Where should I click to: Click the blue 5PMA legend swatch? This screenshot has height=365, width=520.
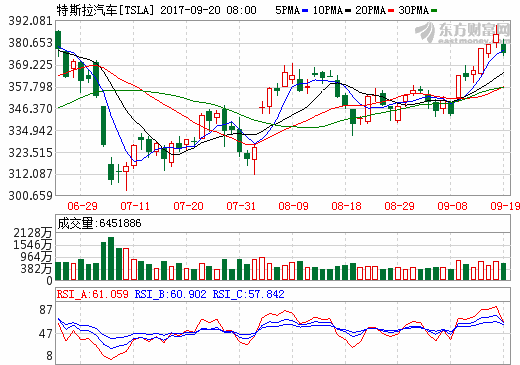click(304, 11)
